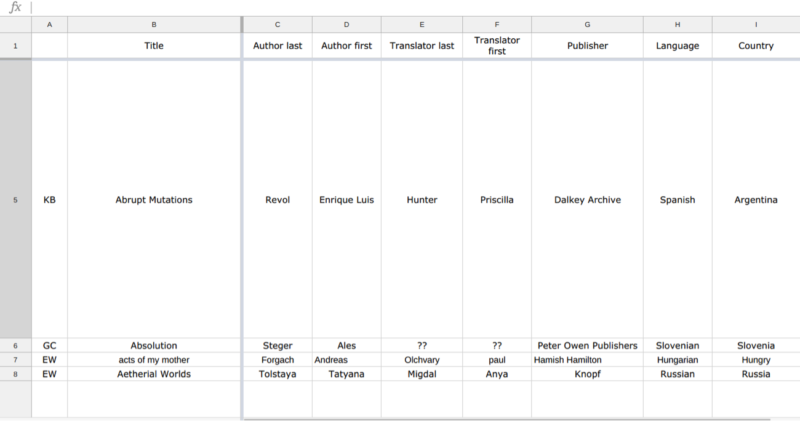
Task: Select column I header
Action: pos(756,24)
